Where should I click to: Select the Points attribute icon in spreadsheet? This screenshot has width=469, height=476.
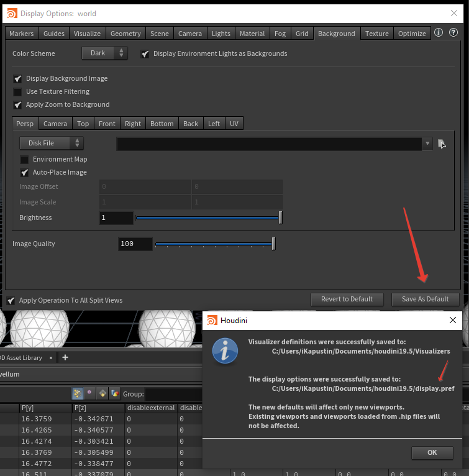(x=78, y=393)
